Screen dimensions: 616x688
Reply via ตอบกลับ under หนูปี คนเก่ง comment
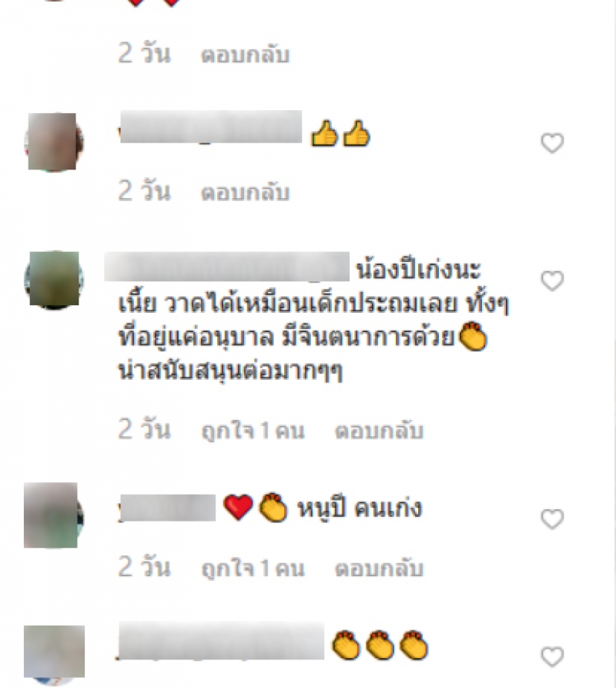[x=380, y=569]
